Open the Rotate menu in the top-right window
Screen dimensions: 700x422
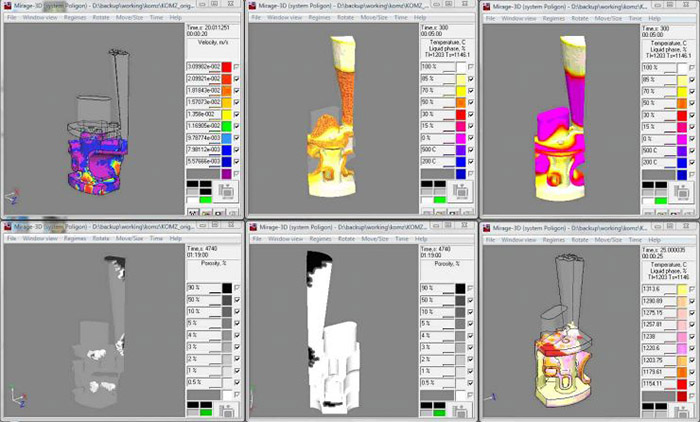[581, 18]
